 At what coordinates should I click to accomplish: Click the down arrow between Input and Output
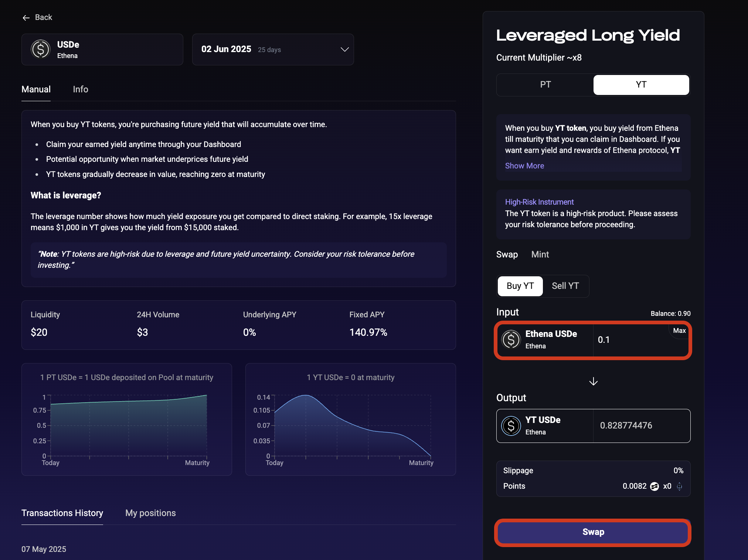(x=593, y=381)
